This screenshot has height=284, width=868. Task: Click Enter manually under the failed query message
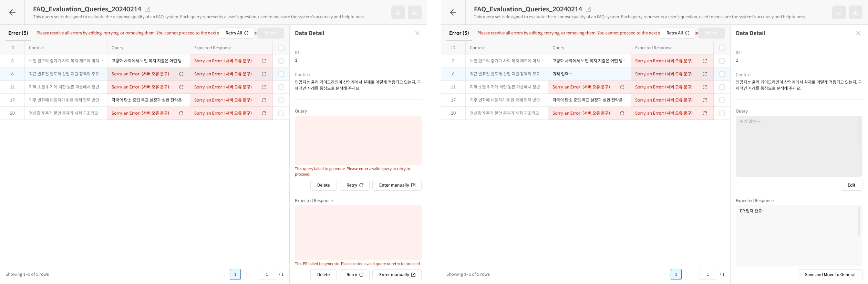[x=397, y=185]
